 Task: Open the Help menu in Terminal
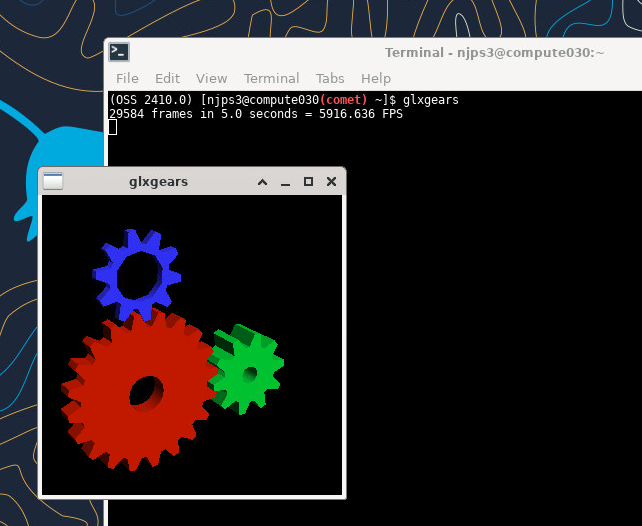(376, 78)
